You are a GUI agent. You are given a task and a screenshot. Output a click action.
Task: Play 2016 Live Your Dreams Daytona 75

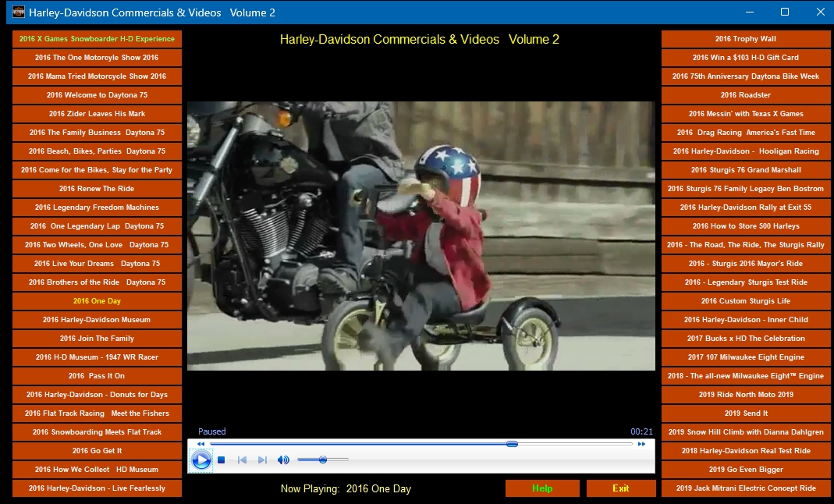click(97, 263)
